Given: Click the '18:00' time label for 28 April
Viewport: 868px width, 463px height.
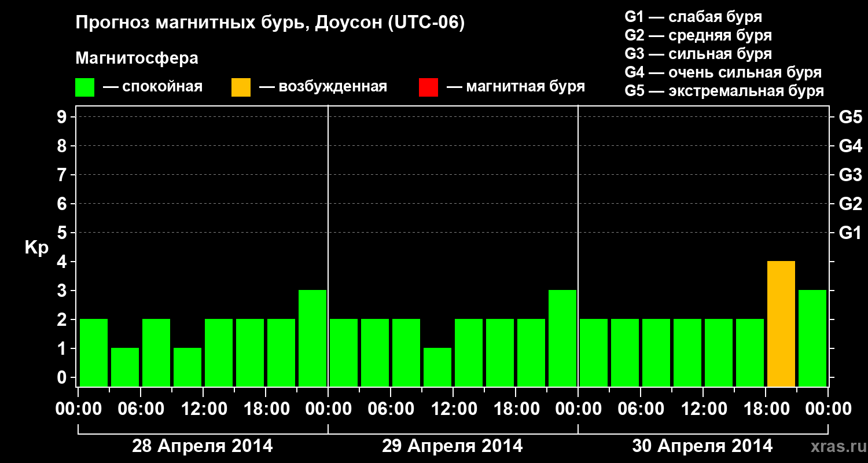Looking at the screenshot, I should pyautogui.click(x=266, y=409).
